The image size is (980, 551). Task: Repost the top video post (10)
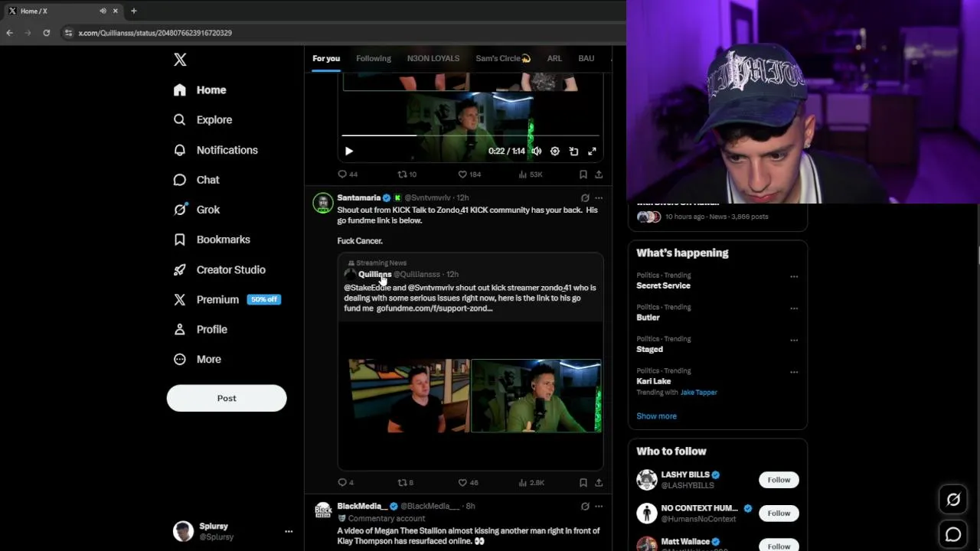pyautogui.click(x=407, y=174)
